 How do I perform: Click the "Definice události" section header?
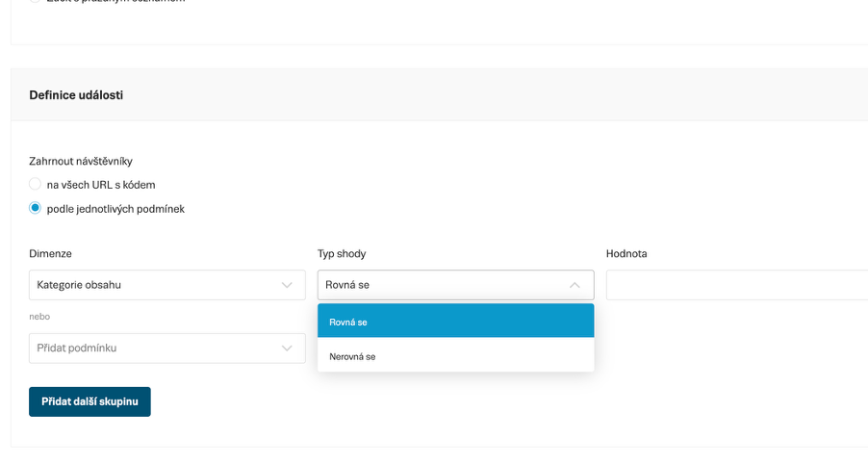pos(76,95)
